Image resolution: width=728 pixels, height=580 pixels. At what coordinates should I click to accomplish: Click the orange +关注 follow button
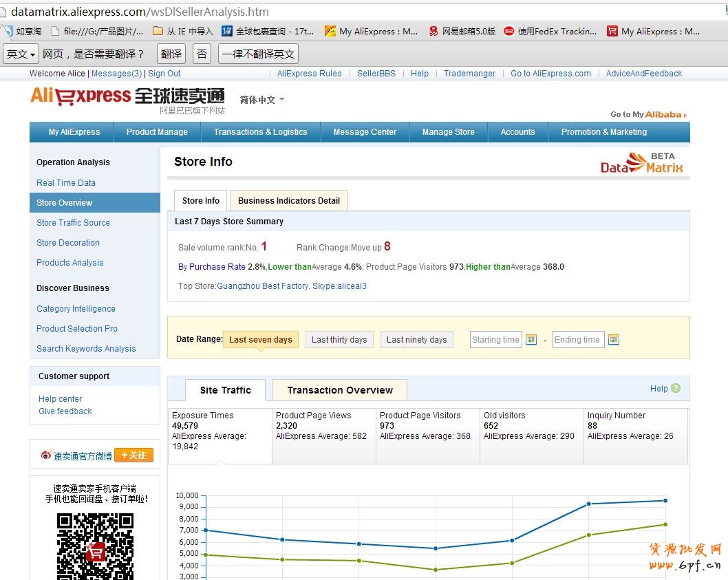133,455
